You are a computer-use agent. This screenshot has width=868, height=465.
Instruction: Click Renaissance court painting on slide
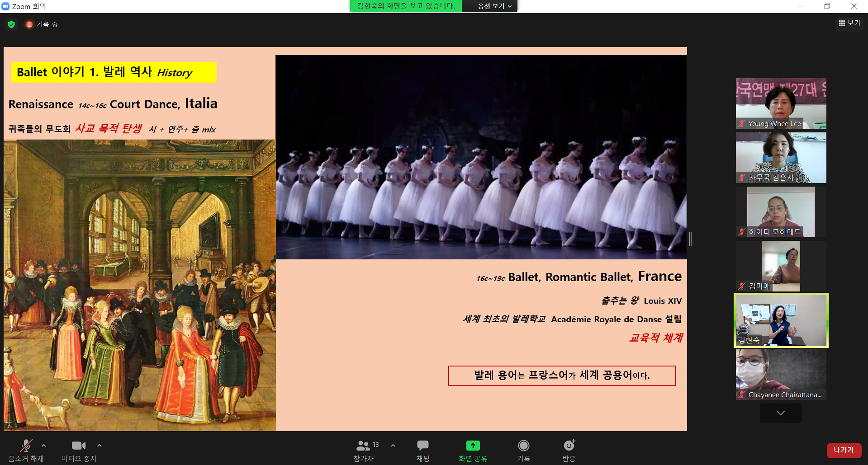[x=140, y=285]
